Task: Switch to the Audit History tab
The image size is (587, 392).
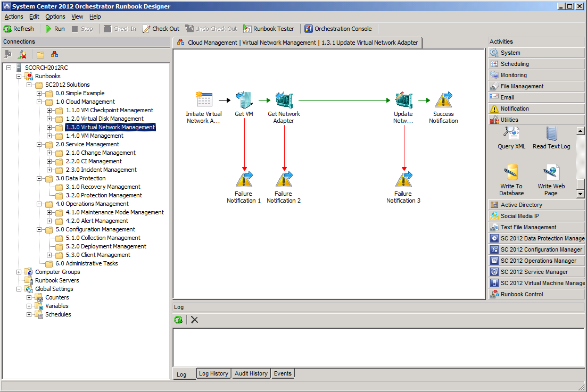Action: coord(251,373)
